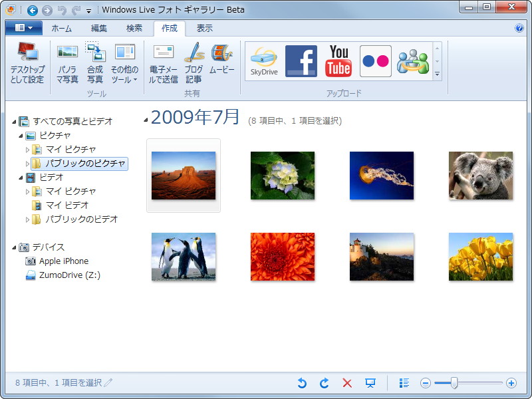Select ZumoDrive (Z:) drive
Image resolution: width=532 pixels, height=399 pixels.
pos(63,275)
